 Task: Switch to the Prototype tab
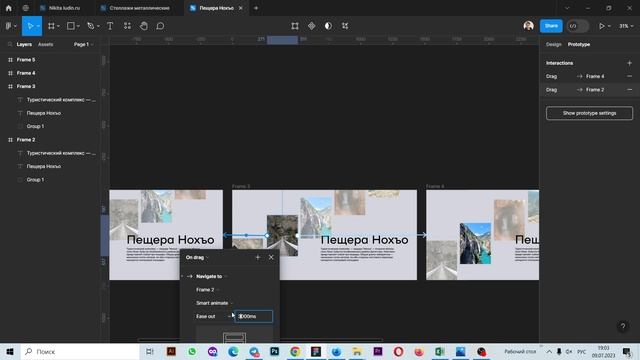[x=579, y=44]
